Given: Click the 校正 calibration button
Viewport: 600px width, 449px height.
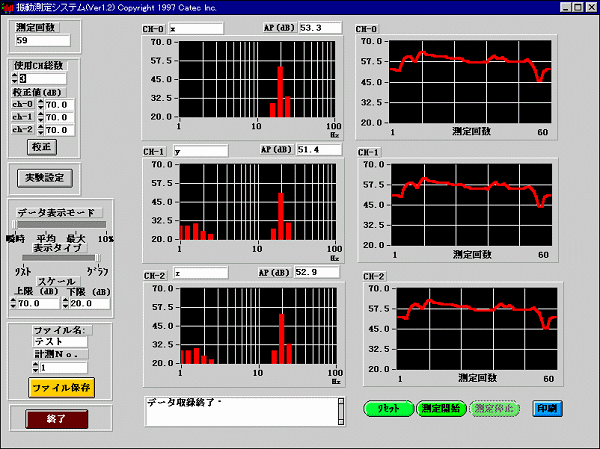Looking at the screenshot, I should click(42, 147).
